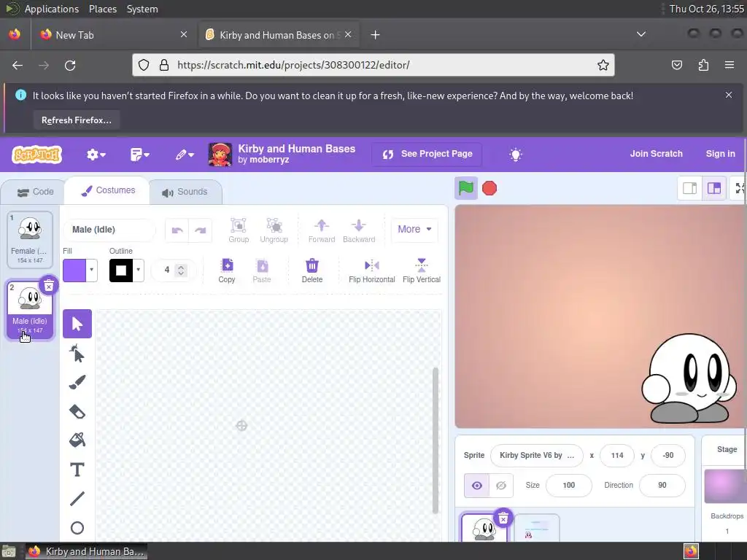Screen dimensions: 747x560
Task: Open the Tutorials lightbulb icon
Action: (516, 155)
